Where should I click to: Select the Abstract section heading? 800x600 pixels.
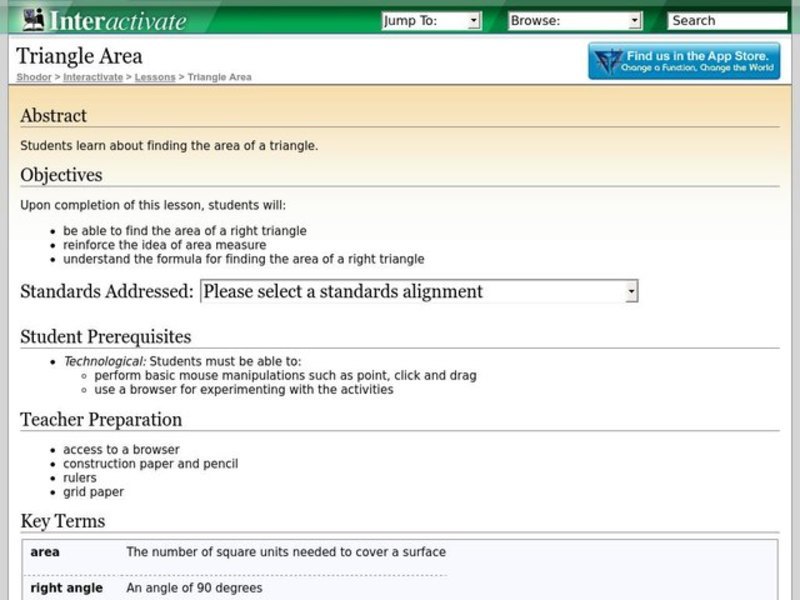tap(54, 116)
